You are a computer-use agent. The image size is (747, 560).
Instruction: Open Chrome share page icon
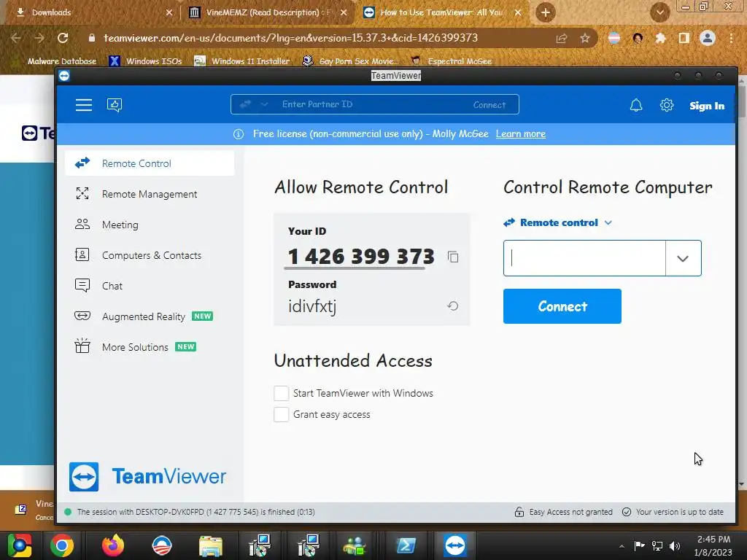click(561, 38)
